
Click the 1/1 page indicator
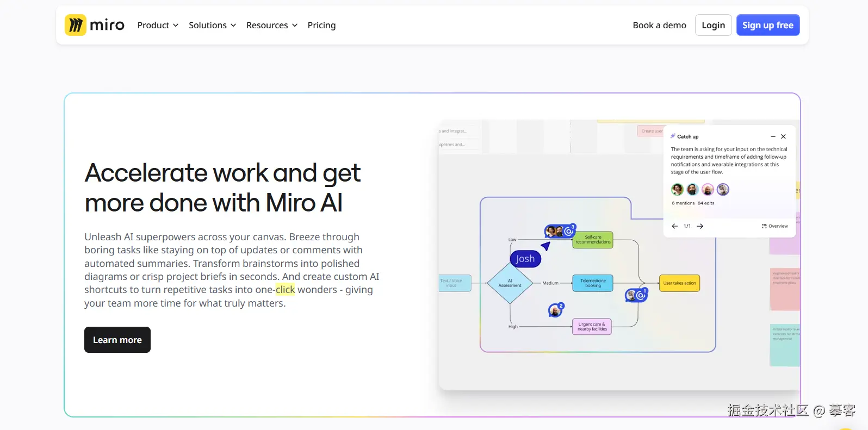point(687,226)
